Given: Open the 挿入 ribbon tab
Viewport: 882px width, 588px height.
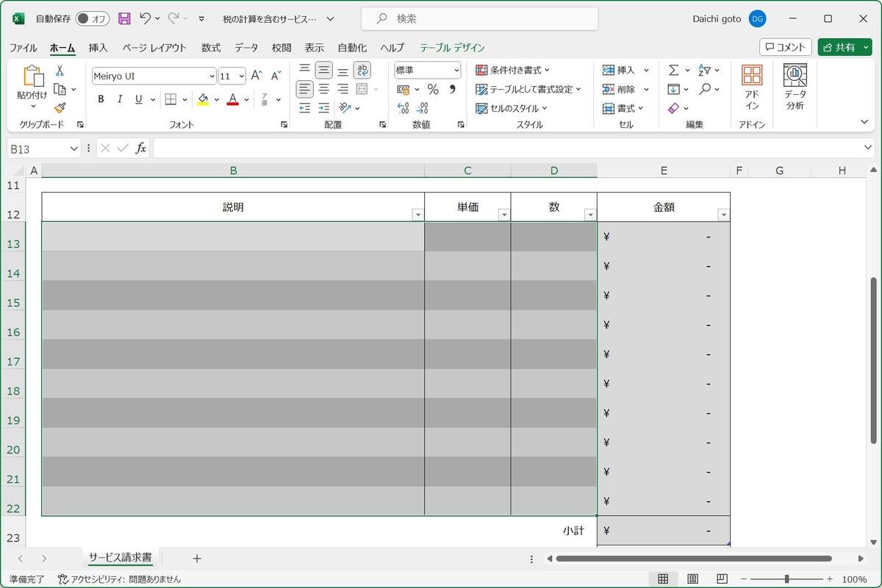Looking at the screenshot, I should (x=98, y=48).
